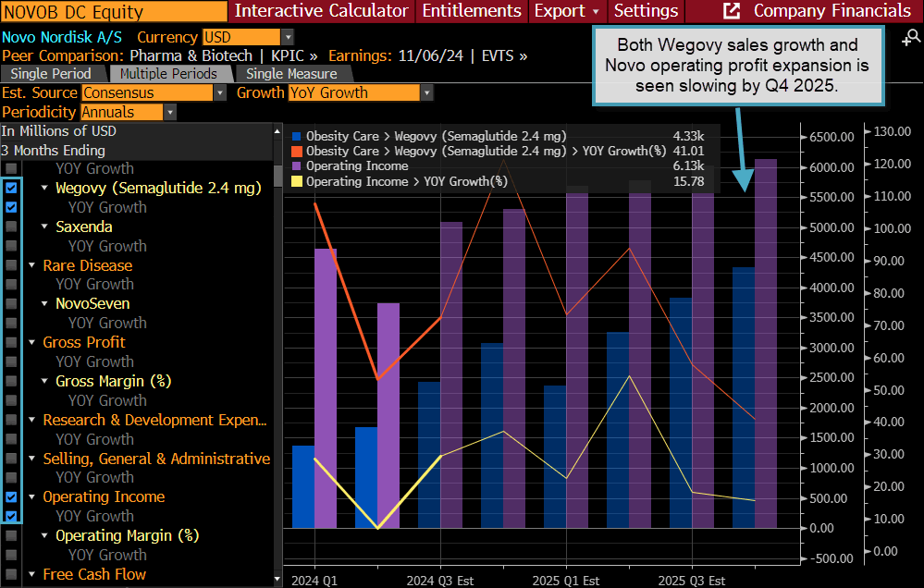The image size is (924, 588).
Task: Switch to the Single Period tab
Action: 51,74
